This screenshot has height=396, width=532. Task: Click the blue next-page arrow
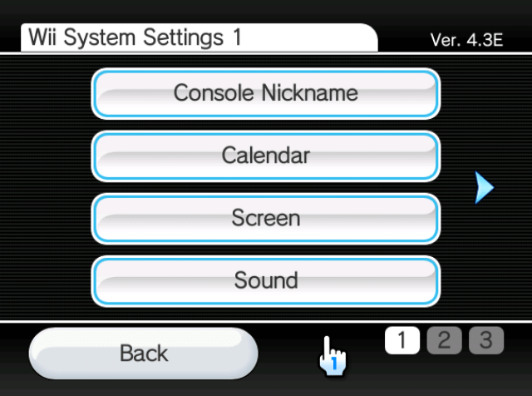(484, 187)
